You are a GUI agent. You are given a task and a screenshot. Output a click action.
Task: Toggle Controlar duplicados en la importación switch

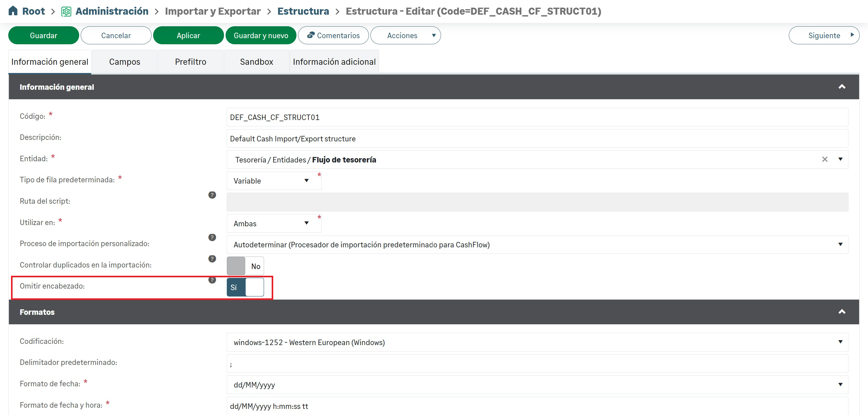(245, 266)
